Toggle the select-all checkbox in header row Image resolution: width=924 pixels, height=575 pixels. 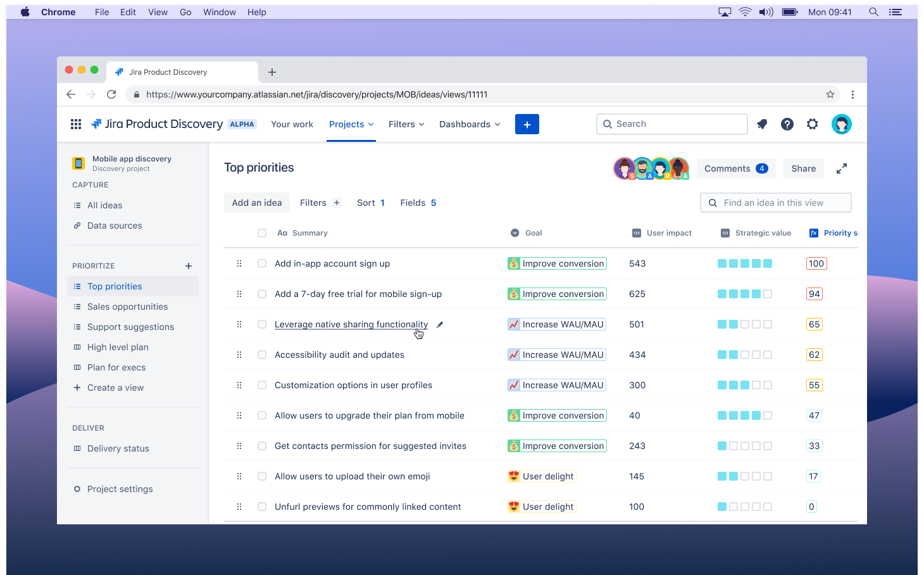(262, 233)
